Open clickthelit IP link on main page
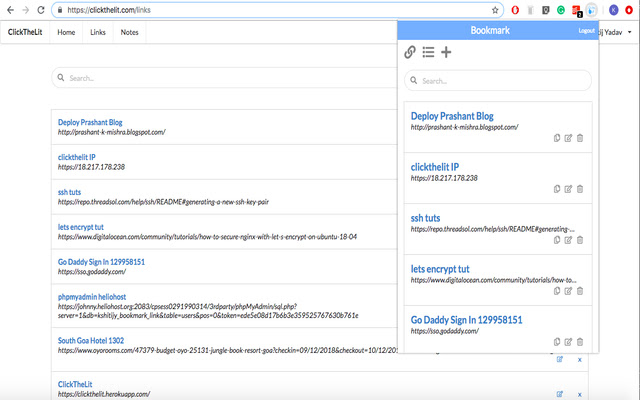Screen dimensions: 640x400 (x=77, y=157)
